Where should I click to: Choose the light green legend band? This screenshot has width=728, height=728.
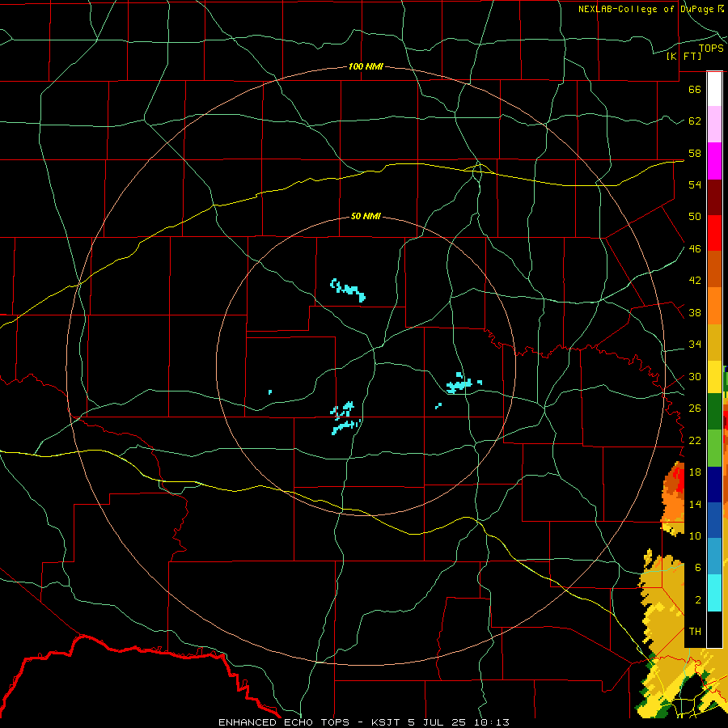point(714,448)
